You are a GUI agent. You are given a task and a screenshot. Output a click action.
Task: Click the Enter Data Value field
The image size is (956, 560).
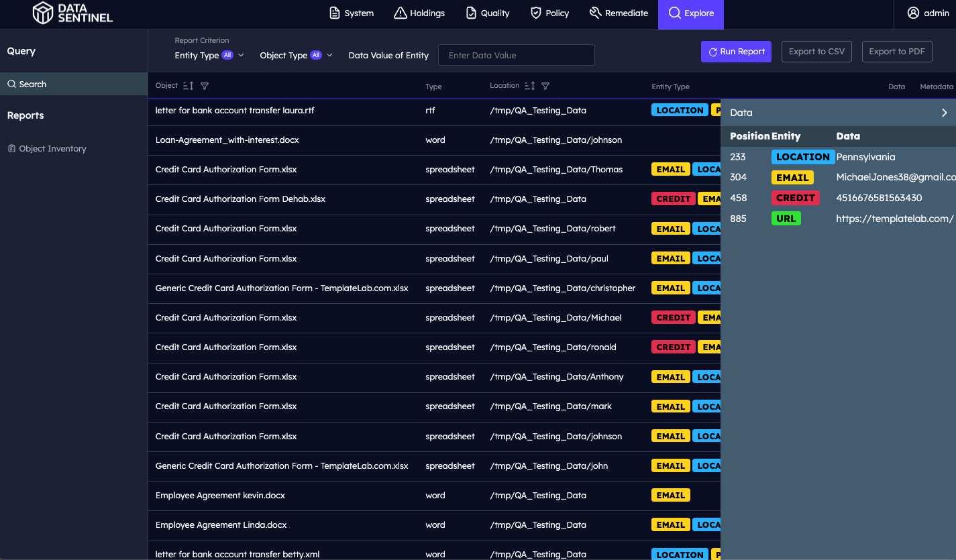click(x=517, y=56)
